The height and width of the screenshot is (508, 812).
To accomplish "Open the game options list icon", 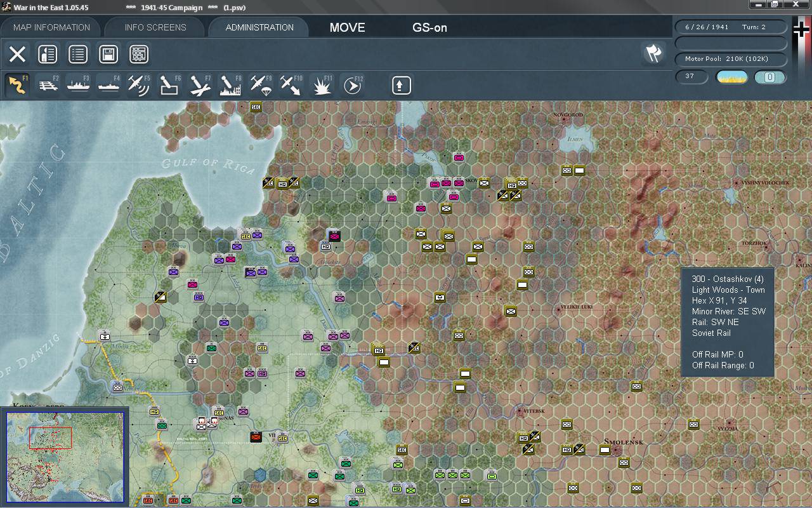I will (78, 54).
